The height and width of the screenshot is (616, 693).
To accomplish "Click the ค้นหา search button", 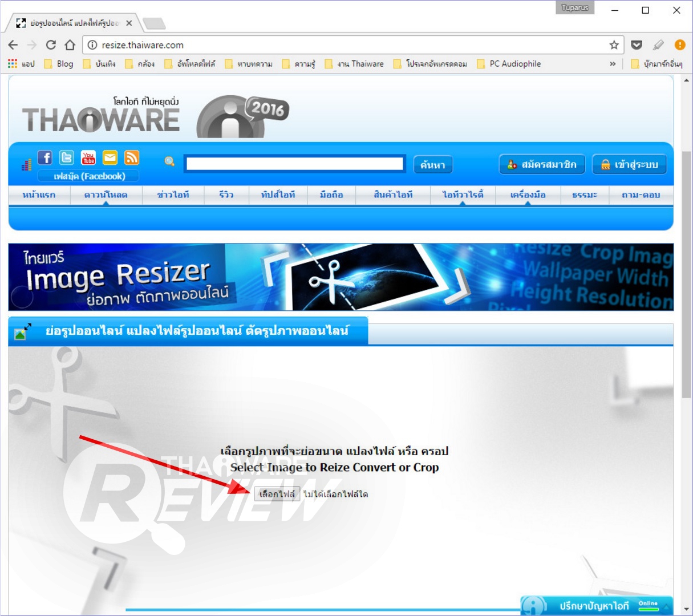I will coord(433,165).
